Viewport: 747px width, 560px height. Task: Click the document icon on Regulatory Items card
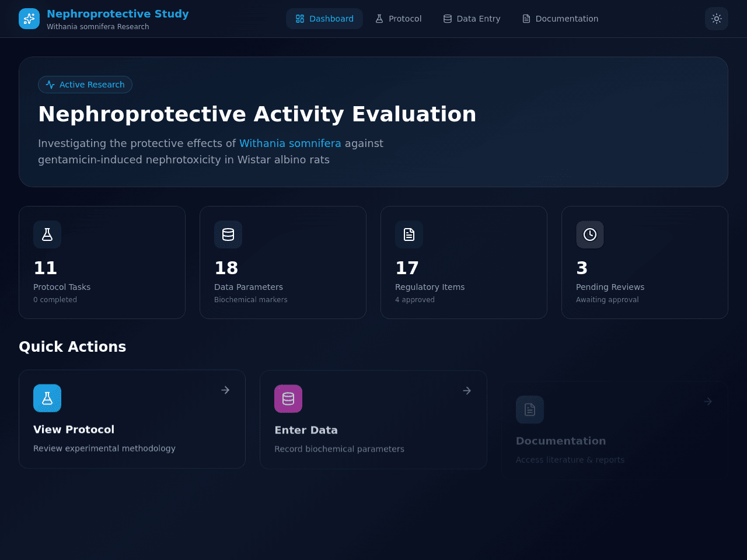pyautogui.click(x=409, y=235)
